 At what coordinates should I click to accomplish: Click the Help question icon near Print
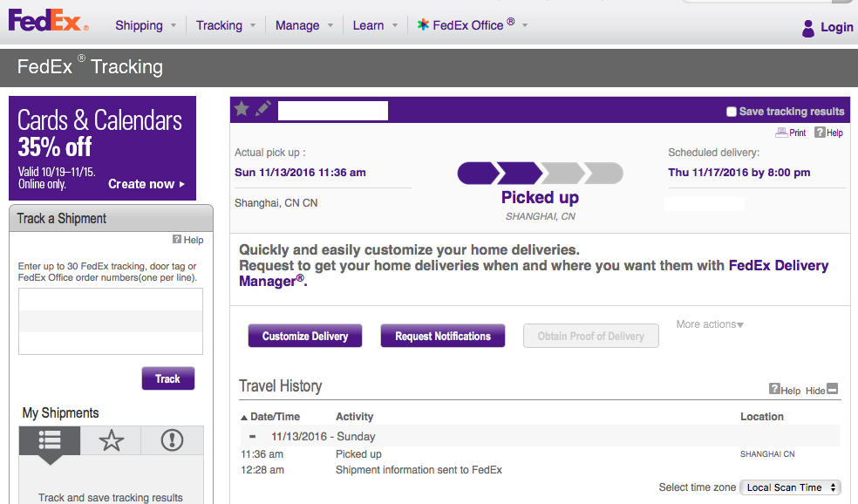(819, 133)
